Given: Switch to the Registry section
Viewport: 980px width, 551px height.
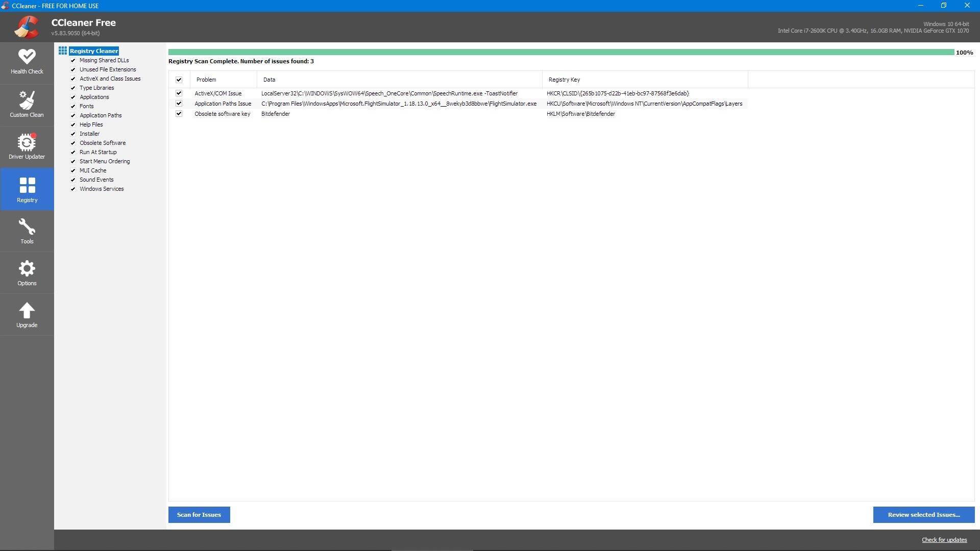Looking at the screenshot, I should tap(27, 189).
